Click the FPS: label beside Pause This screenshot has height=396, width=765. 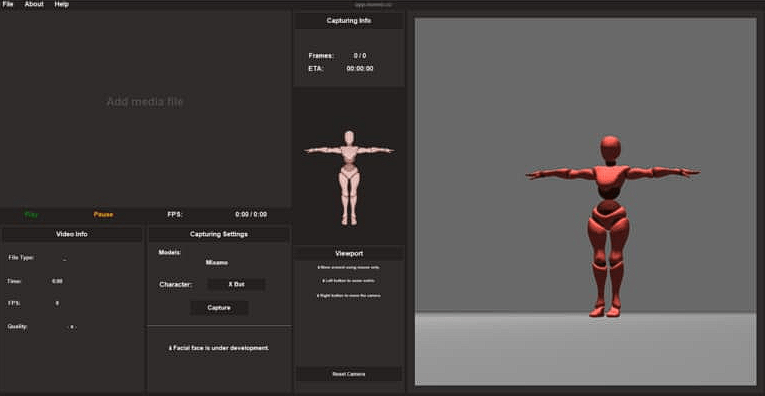175,214
